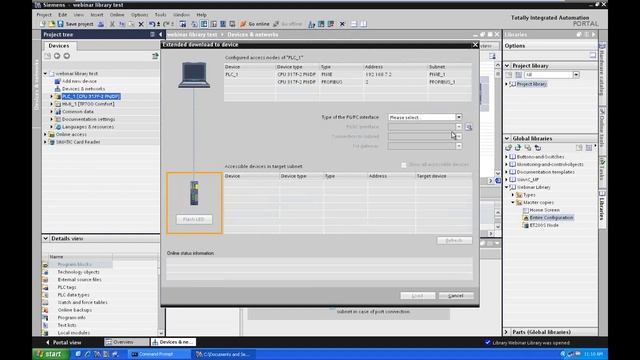Click the PLC tags row icon in Details view

click(45, 287)
